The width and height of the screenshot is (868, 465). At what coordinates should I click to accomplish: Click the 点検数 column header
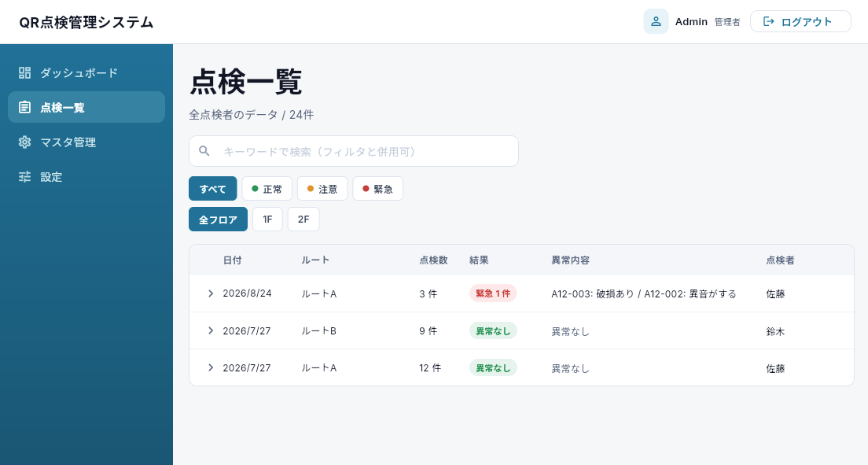(x=433, y=260)
